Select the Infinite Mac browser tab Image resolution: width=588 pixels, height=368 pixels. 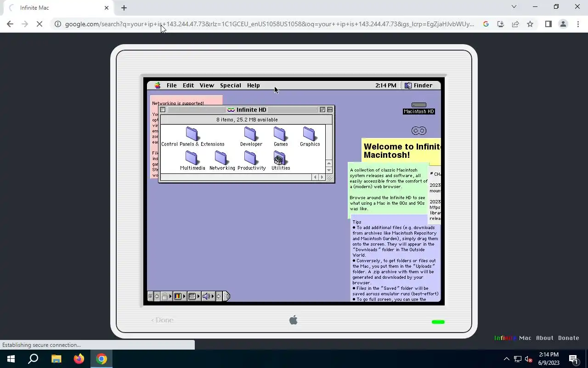(58, 8)
